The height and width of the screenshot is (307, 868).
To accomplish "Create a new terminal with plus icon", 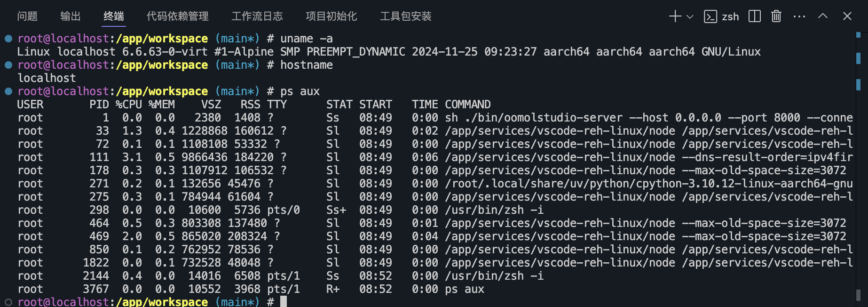I will point(675,16).
